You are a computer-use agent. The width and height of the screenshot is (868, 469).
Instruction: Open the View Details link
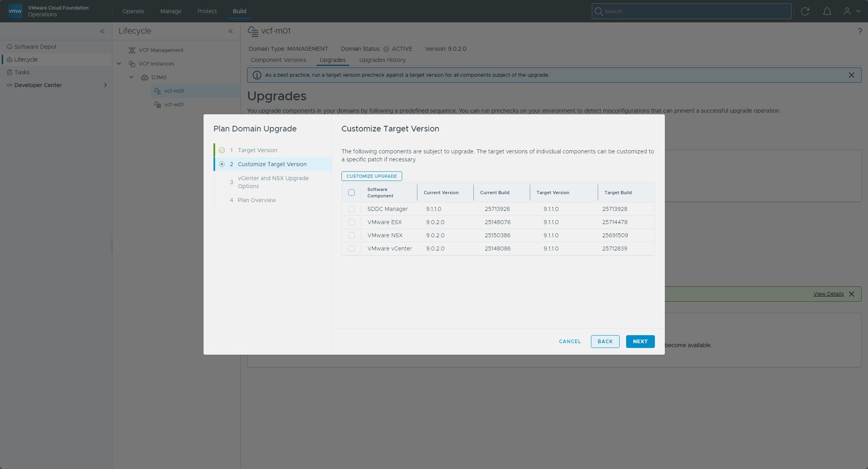point(828,294)
